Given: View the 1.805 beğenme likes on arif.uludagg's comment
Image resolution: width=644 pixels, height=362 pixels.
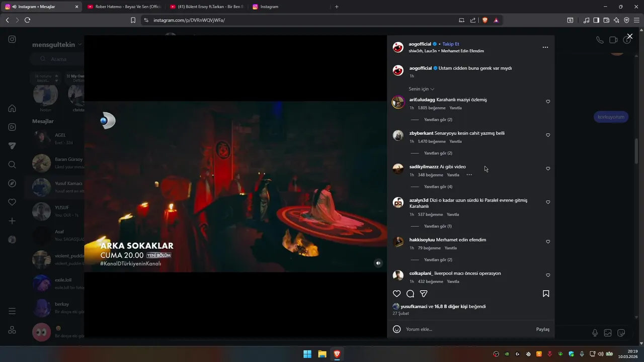Looking at the screenshot, I should (x=432, y=108).
